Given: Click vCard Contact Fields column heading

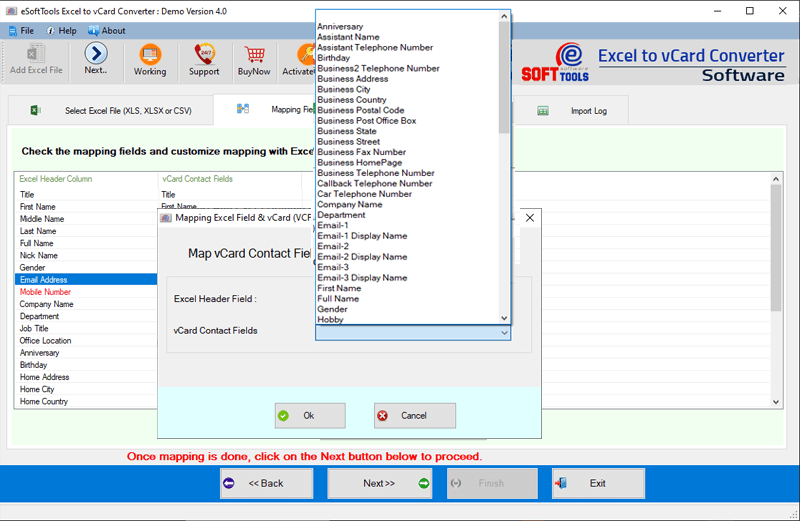Looking at the screenshot, I should (197, 179).
